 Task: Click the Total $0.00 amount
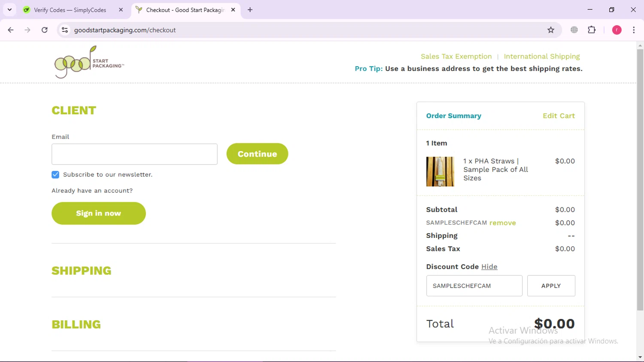554,324
